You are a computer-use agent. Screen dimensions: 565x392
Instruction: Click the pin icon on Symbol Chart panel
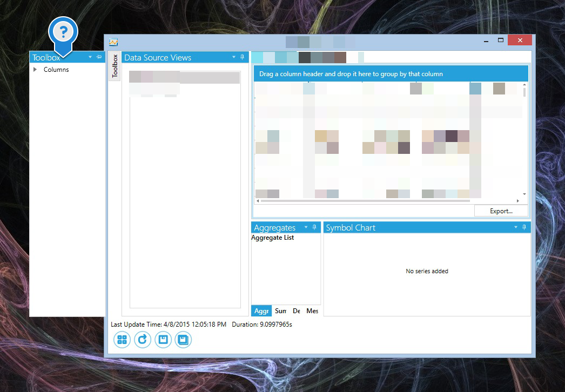tap(524, 227)
